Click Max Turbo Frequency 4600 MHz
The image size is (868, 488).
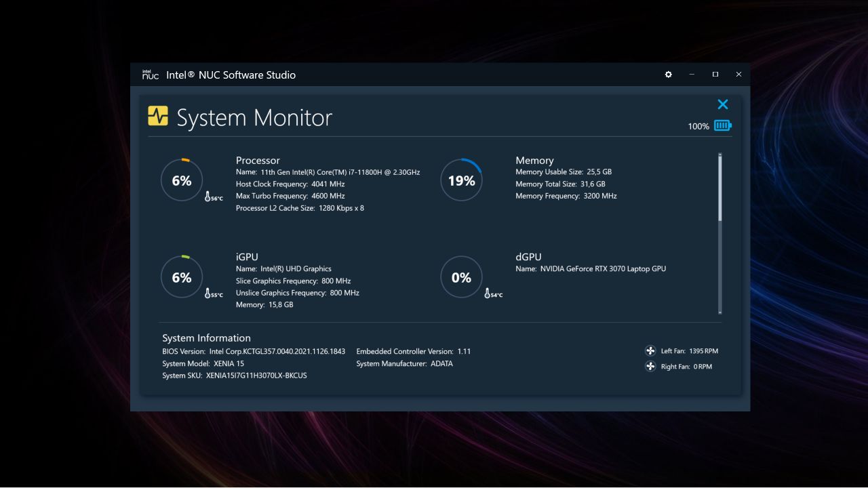(x=290, y=196)
